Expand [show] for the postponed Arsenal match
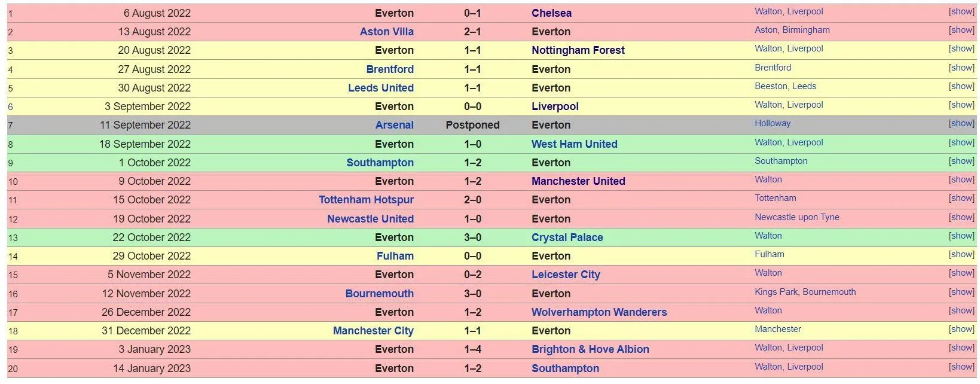Image resolution: width=980 pixels, height=384 pixels. [x=961, y=123]
